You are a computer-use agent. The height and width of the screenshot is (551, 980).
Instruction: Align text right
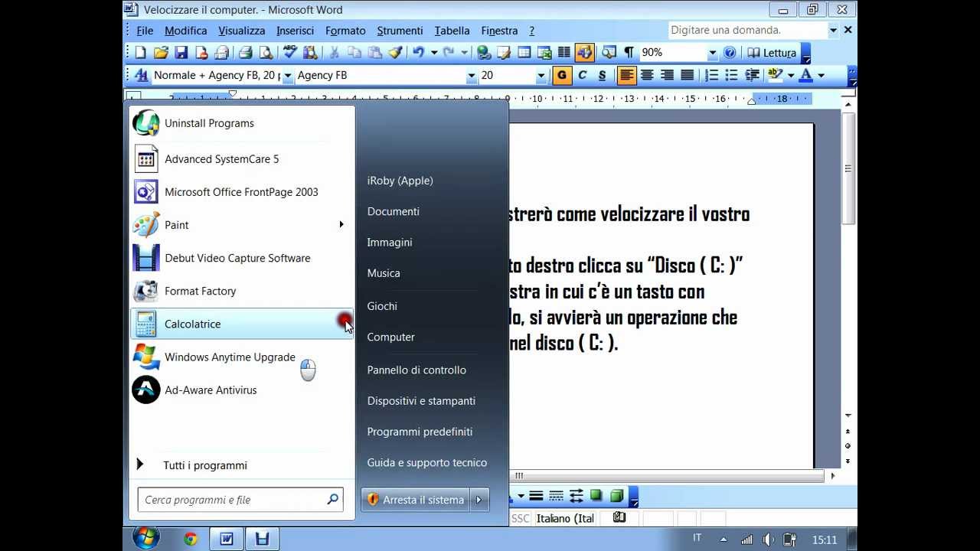[x=667, y=75]
